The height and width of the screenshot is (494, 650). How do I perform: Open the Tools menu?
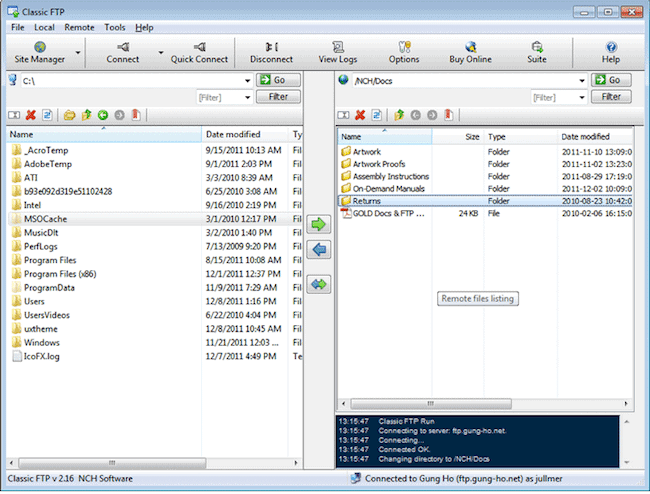click(x=115, y=27)
